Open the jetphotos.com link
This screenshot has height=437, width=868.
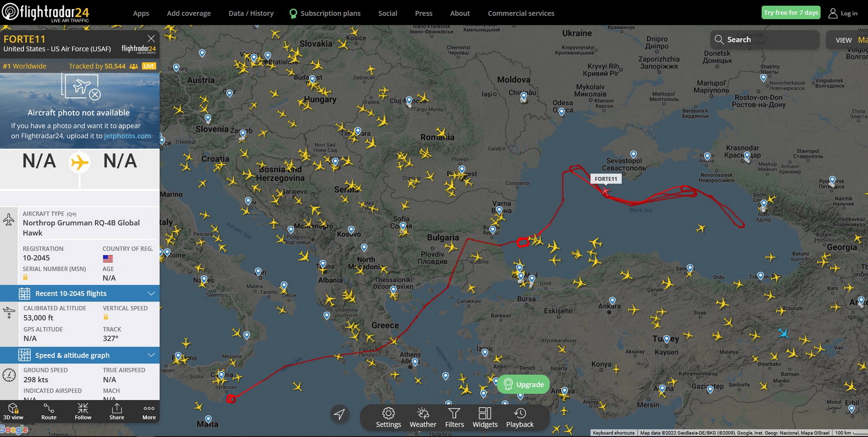tap(127, 136)
